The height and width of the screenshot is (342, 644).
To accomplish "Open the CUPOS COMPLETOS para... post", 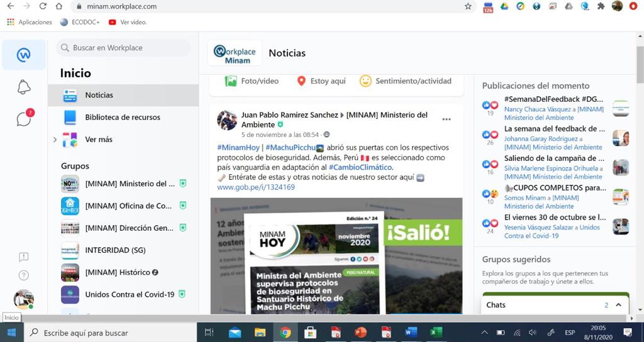I will click(x=555, y=187).
